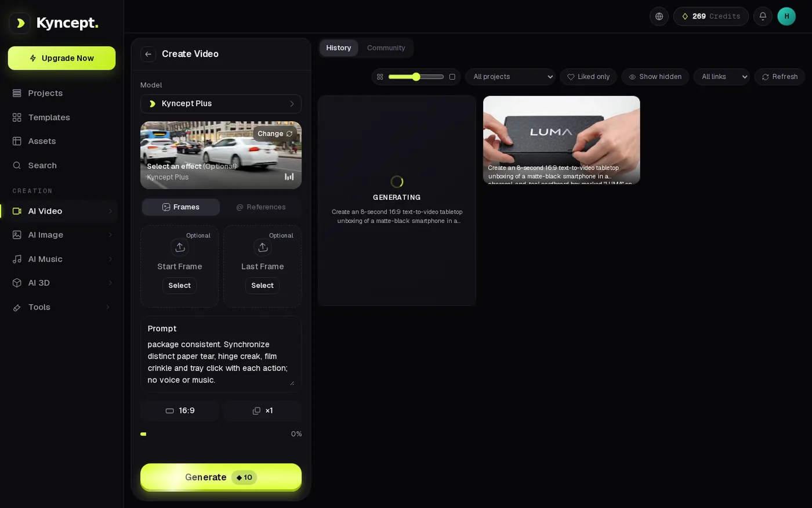Open Assets in the sidebar
812x508 pixels.
click(61, 141)
